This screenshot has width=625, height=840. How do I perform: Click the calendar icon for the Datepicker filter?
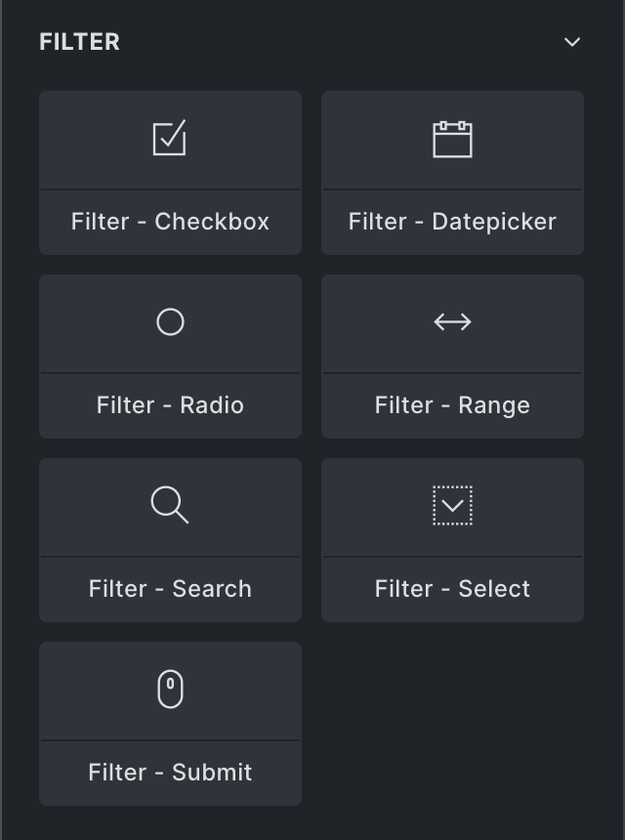452,139
